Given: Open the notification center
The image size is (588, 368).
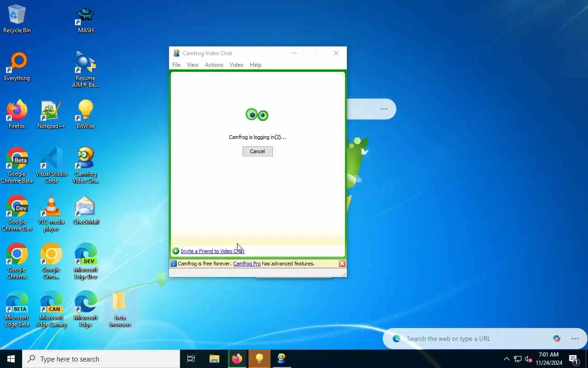Looking at the screenshot, I should (574, 359).
